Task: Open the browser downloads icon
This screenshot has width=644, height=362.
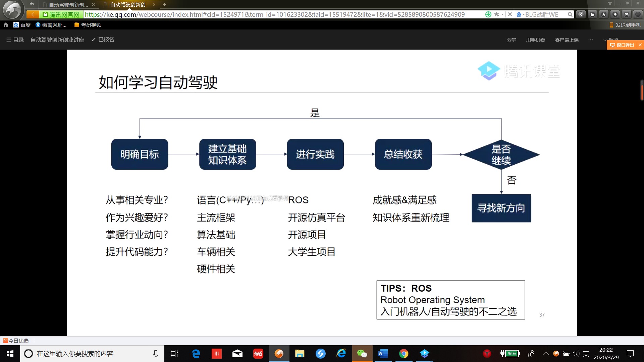Action: (x=615, y=14)
